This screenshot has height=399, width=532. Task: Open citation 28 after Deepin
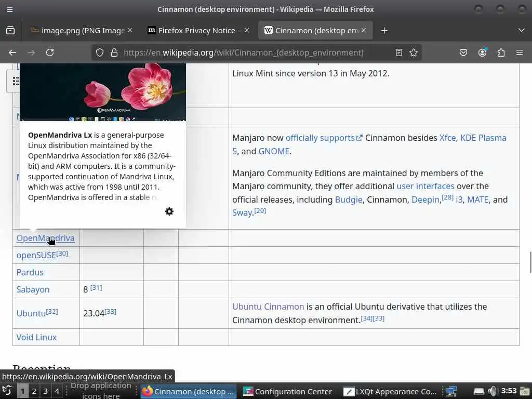[447, 197]
